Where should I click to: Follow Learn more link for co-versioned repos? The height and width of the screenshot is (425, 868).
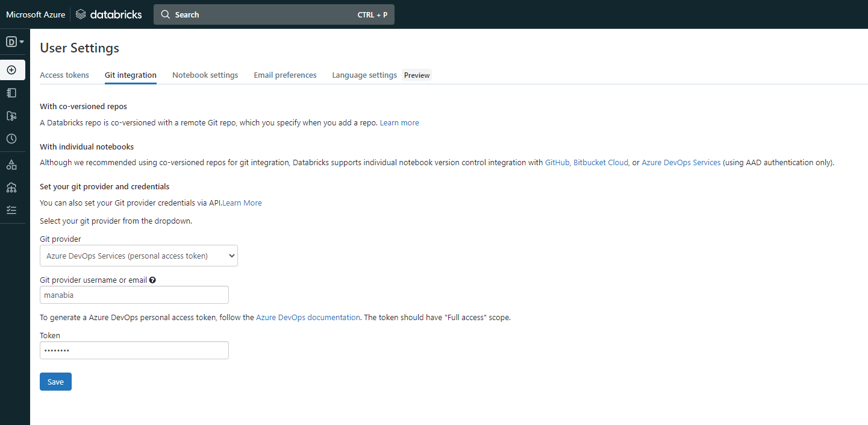coord(399,122)
